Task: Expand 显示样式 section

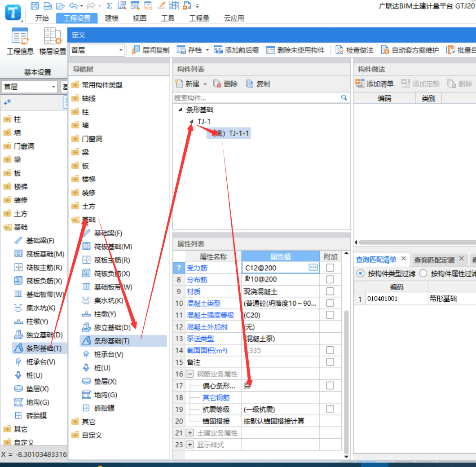Action: 190,445
